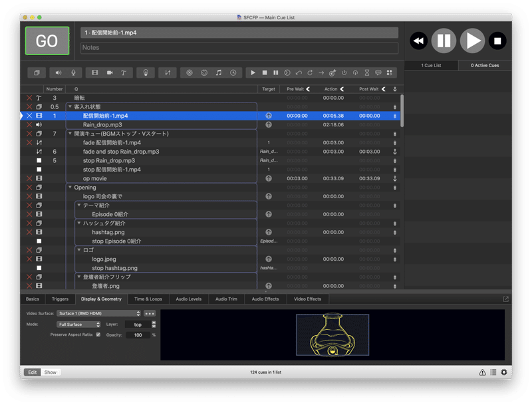The width and height of the screenshot is (532, 405).
Task: Switch to Audio Levels tab
Action: coord(189,299)
